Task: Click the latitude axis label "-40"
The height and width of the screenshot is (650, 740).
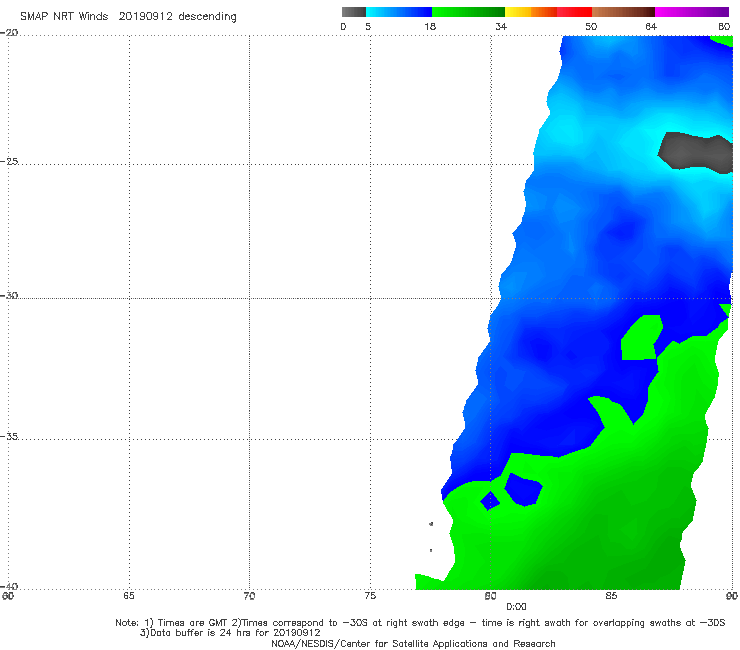Action: [x=10, y=586]
